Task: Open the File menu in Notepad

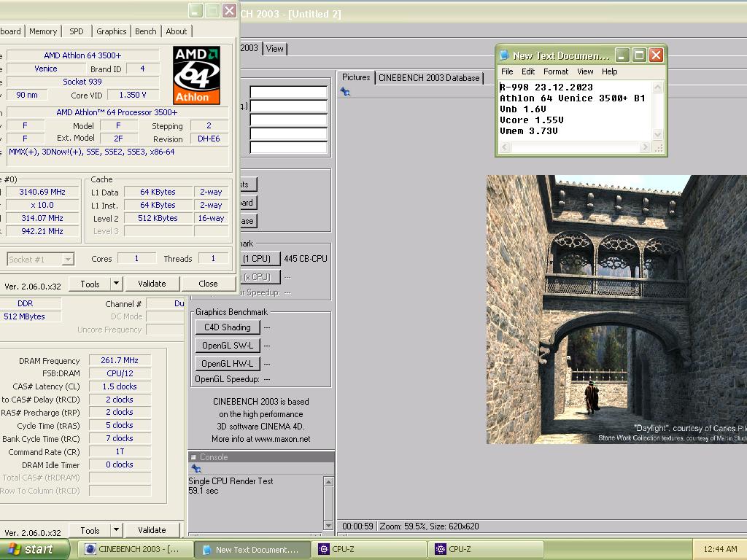Action: coord(507,71)
